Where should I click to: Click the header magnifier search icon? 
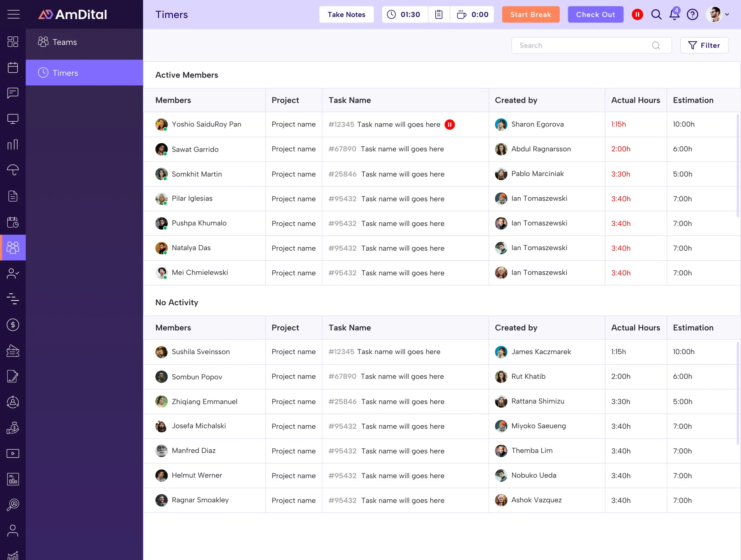656,14
